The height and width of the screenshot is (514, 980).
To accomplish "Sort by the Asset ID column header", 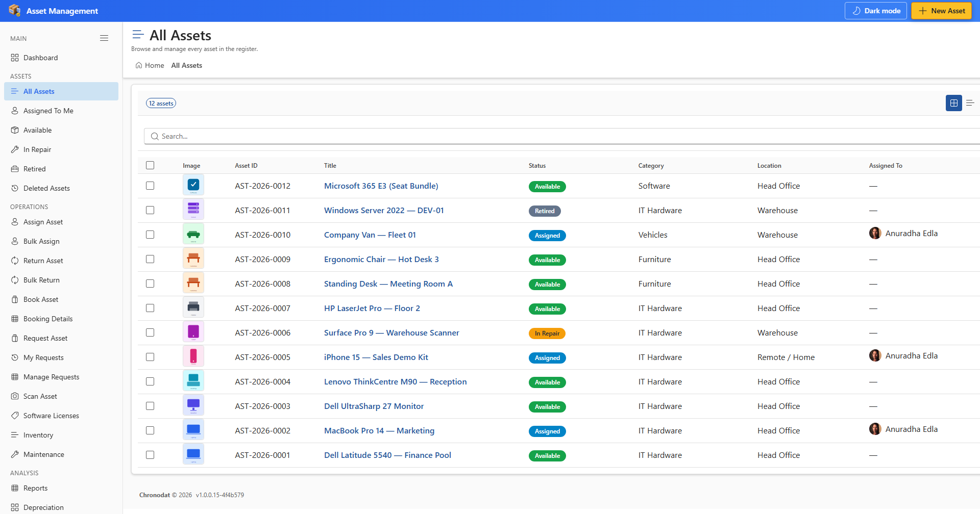I will tap(246, 166).
